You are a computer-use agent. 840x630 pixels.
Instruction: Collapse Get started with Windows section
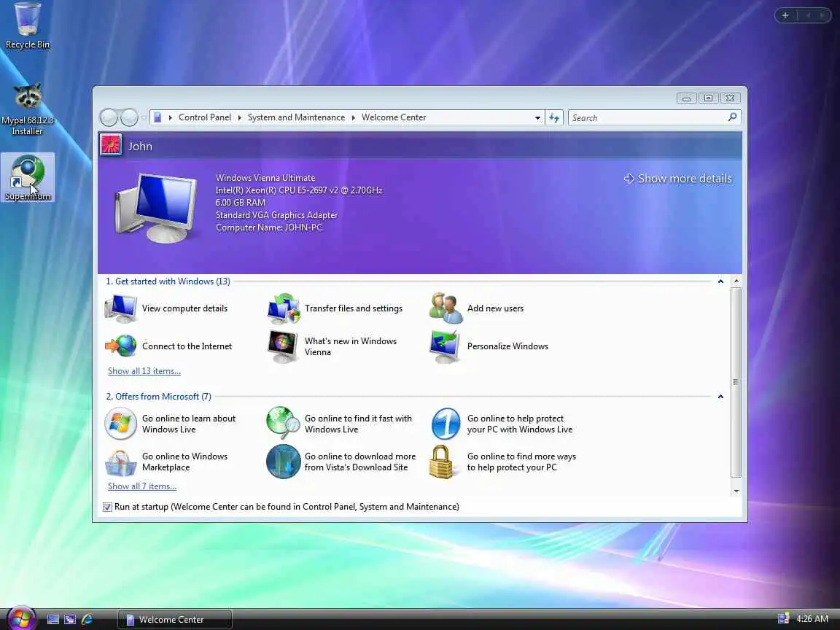coord(720,281)
